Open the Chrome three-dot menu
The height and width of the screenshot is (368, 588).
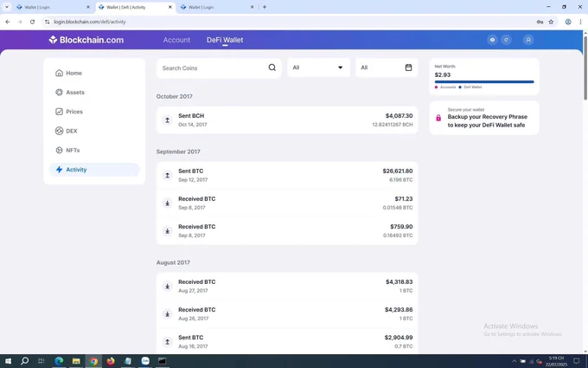[580, 22]
